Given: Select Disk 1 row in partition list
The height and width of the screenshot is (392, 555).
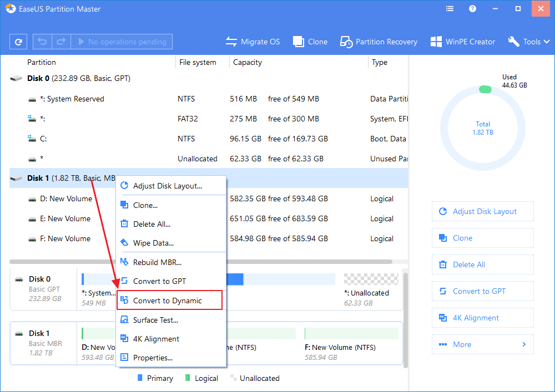Looking at the screenshot, I should point(209,178).
